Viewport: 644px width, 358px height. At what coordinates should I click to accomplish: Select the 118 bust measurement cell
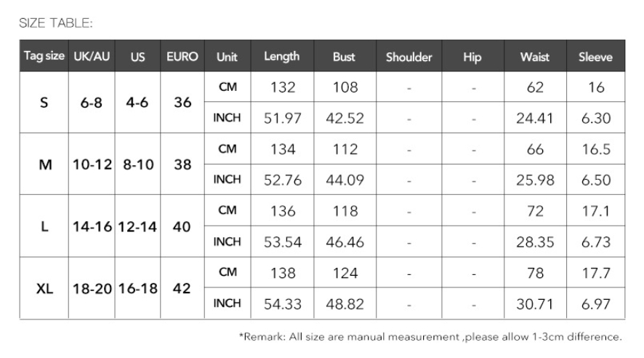[345, 211]
